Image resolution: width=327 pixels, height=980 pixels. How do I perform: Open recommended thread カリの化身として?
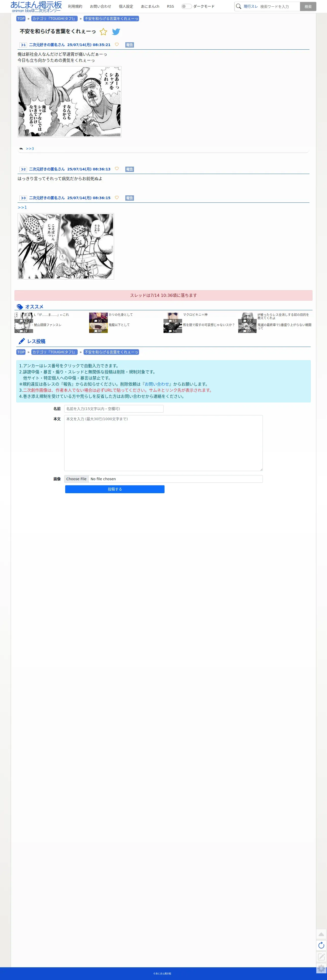(121, 315)
